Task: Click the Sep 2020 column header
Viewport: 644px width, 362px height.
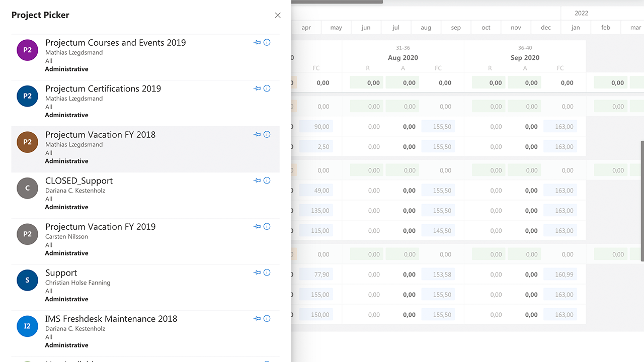Action: click(x=525, y=58)
